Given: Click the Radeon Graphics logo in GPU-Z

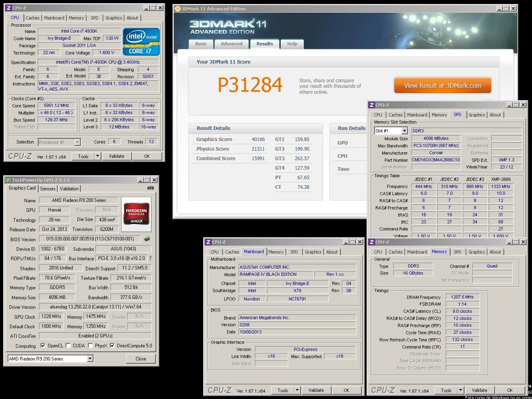Looking at the screenshot, I should [136, 213].
